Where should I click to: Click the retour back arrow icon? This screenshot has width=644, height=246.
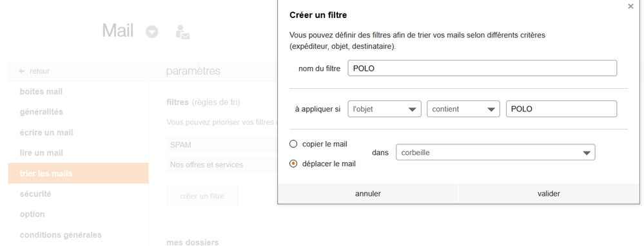point(22,71)
